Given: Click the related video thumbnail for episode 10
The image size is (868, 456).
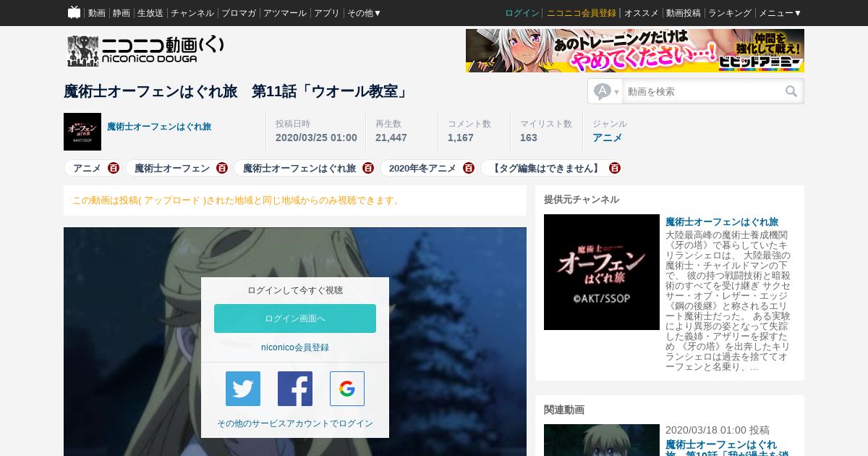Looking at the screenshot, I should (602, 440).
